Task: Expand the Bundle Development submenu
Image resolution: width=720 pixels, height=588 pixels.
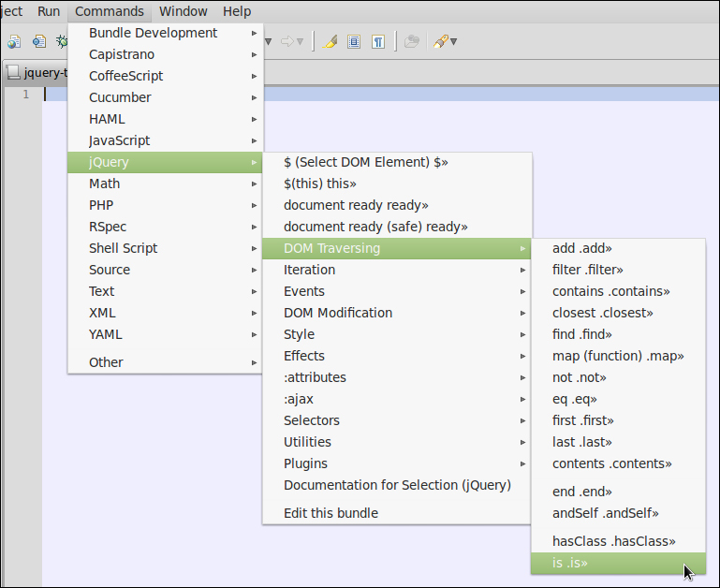Action: [166, 33]
